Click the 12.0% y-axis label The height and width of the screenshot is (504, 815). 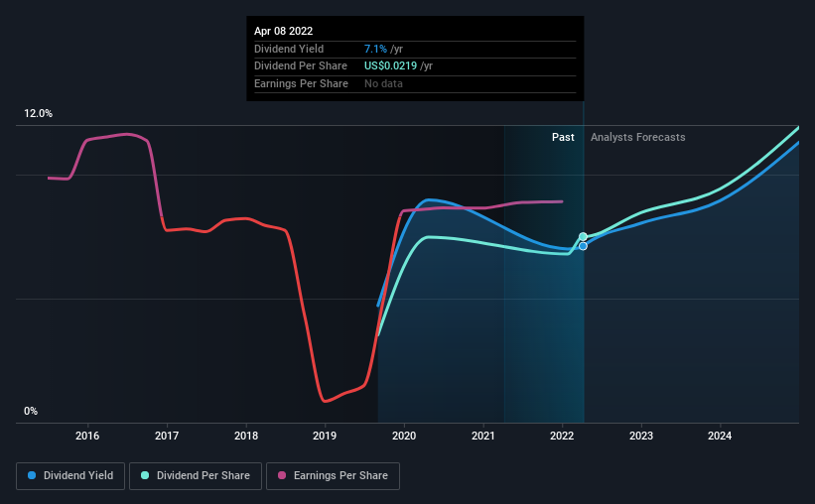coord(38,114)
